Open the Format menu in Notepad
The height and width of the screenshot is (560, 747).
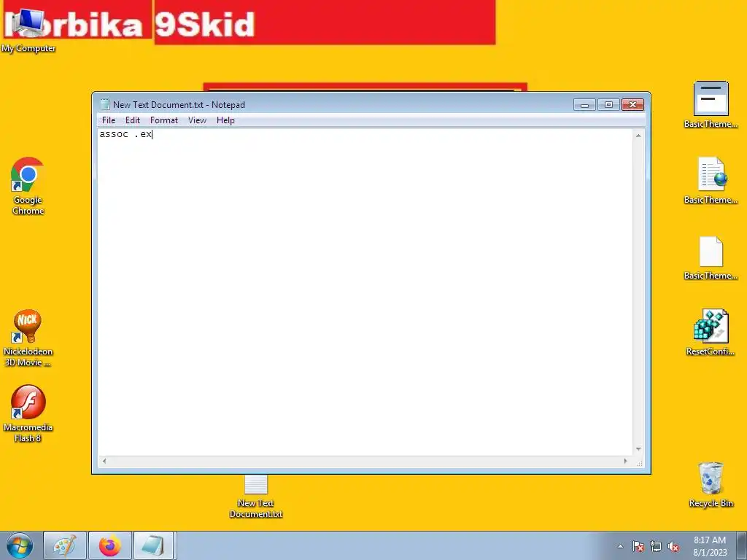click(164, 120)
